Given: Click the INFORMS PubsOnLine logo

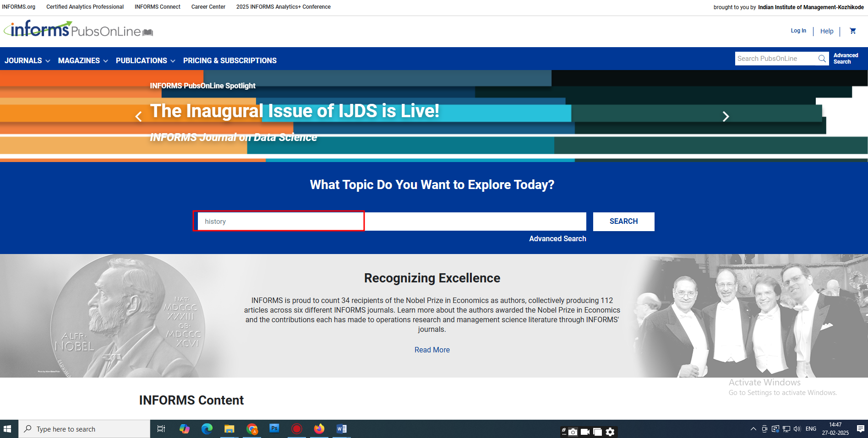Looking at the screenshot, I should click(78, 30).
